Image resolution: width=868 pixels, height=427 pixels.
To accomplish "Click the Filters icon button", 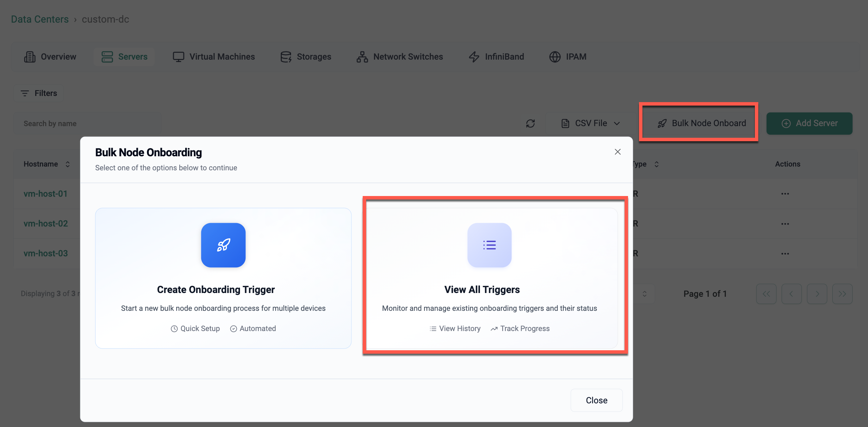I will [x=38, y=93].
